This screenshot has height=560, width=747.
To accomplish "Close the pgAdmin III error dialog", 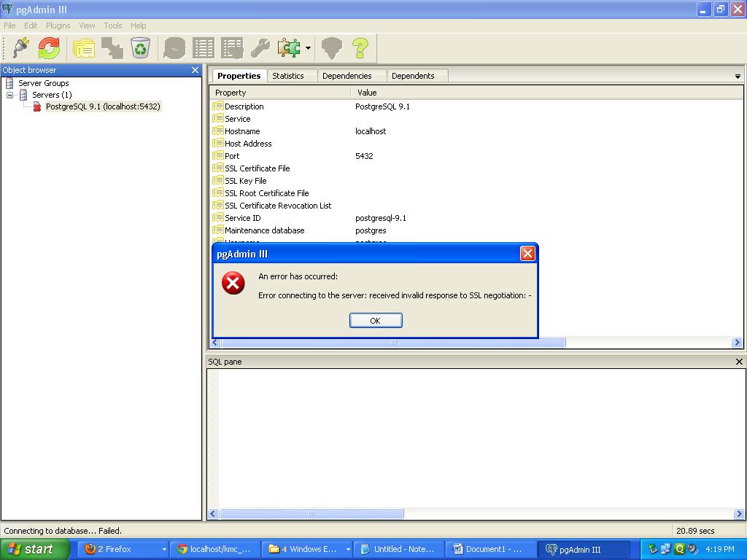I will point(527,253).
